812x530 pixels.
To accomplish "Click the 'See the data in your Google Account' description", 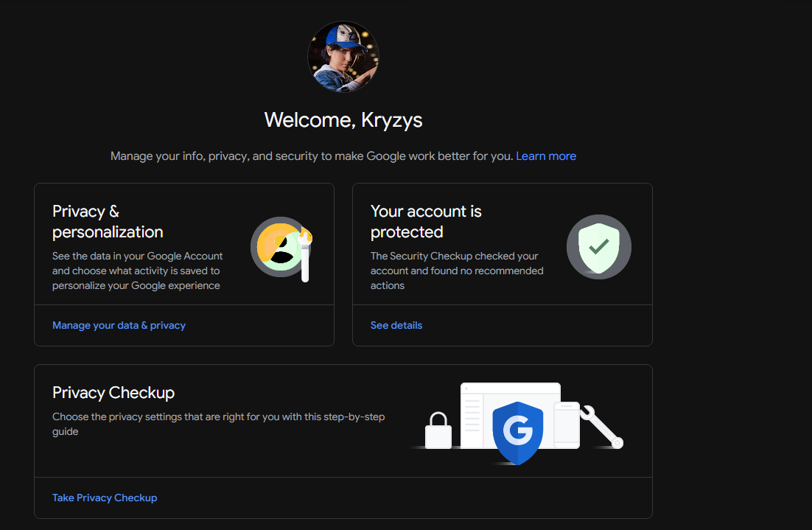I will [x=137, y=271].
